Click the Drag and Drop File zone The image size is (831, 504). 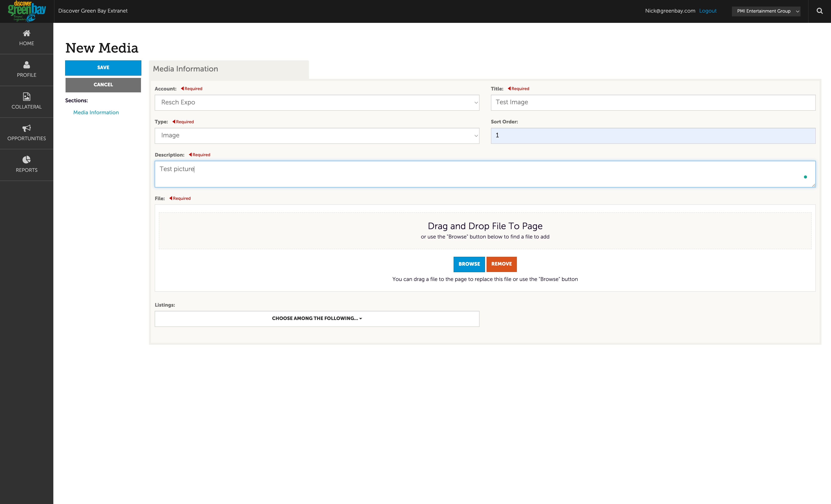[485, 231]
